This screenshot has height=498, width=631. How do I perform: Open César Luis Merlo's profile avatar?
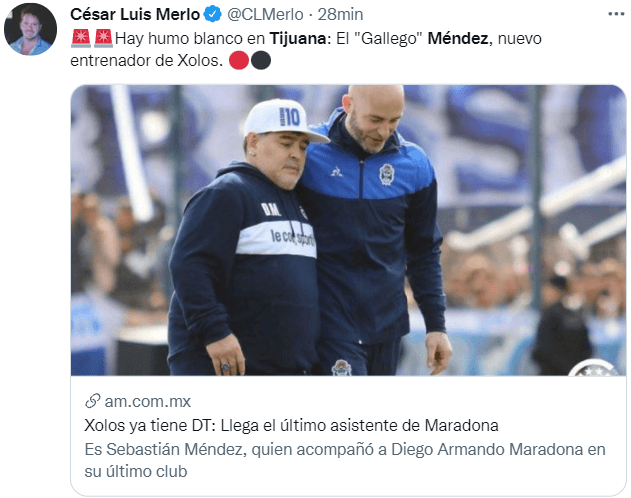point(31,29)
